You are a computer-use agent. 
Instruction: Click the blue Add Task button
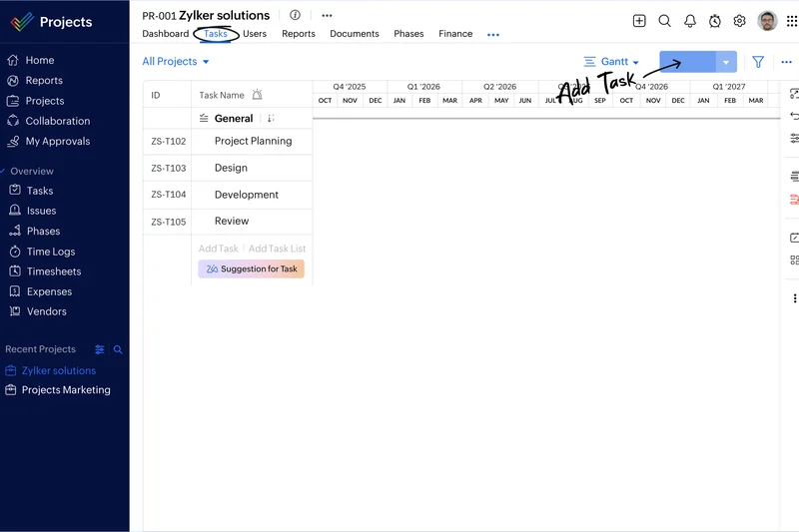687,62
